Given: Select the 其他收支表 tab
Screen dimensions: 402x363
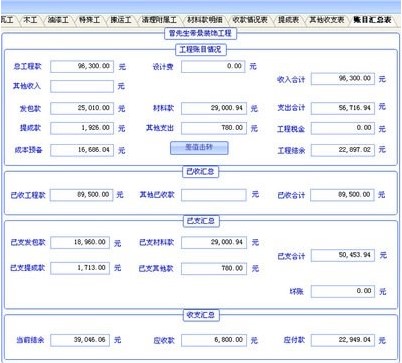Looking at the screenshot, I should pyautogui.click(x=327, y=20).
